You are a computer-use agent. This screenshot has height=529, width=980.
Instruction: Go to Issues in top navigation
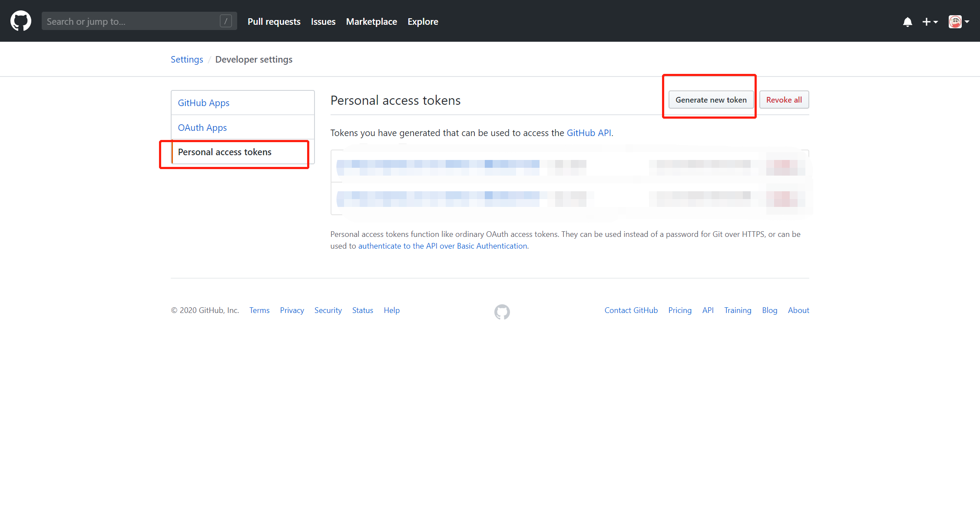click(323, 21)
